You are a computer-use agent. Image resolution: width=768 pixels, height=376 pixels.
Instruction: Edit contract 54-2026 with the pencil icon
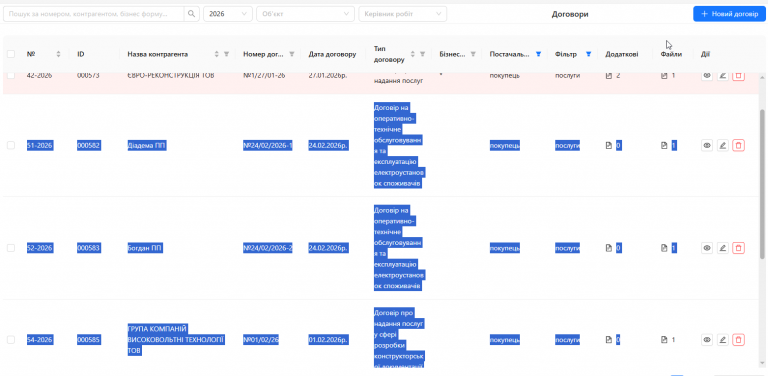[722, 339]
